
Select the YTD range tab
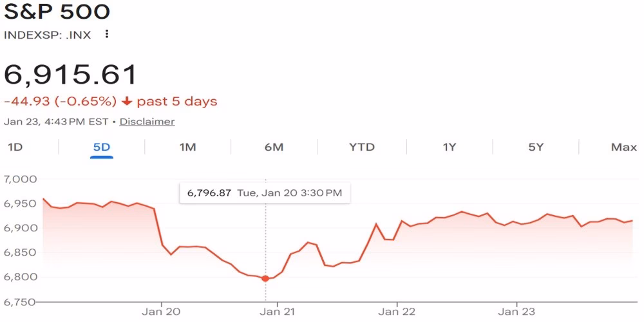pos(361,147)
